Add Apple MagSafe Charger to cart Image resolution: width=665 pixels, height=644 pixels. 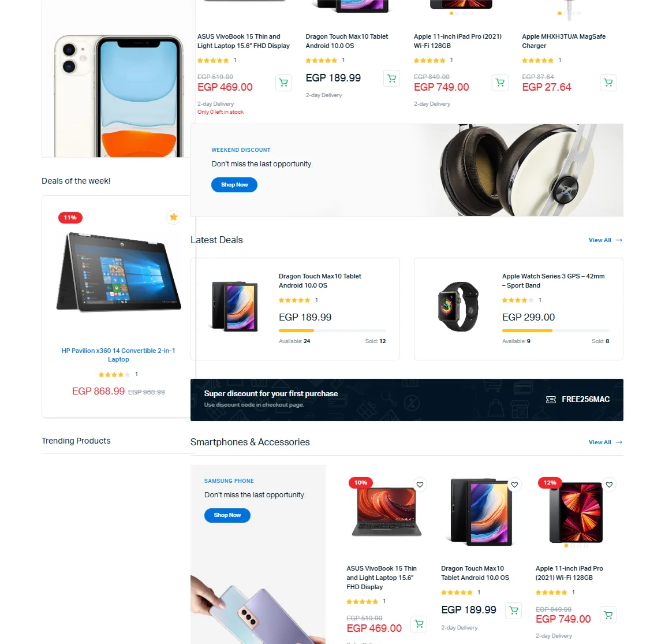point(608,82)
